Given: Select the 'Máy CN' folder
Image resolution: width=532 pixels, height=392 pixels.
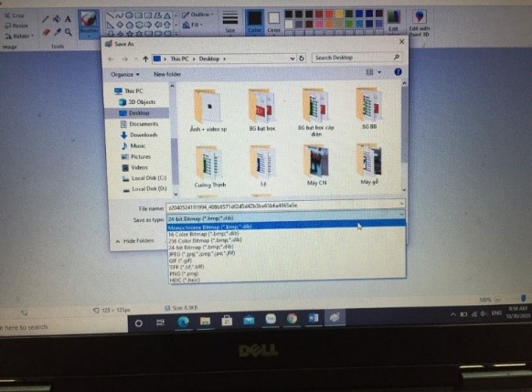Looking at the screenshot, I should tap(316, 165).
